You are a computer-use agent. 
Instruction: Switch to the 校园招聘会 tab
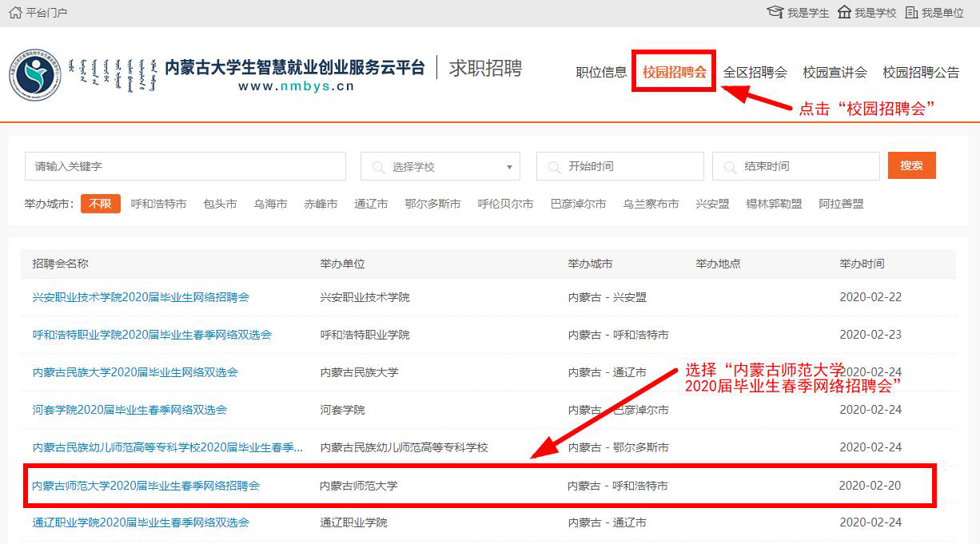coord(675,72)
